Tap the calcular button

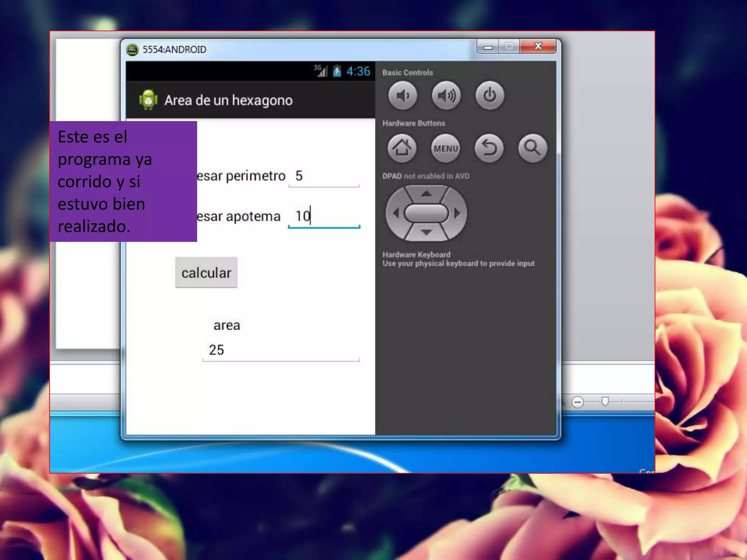[x=206, y=273]
